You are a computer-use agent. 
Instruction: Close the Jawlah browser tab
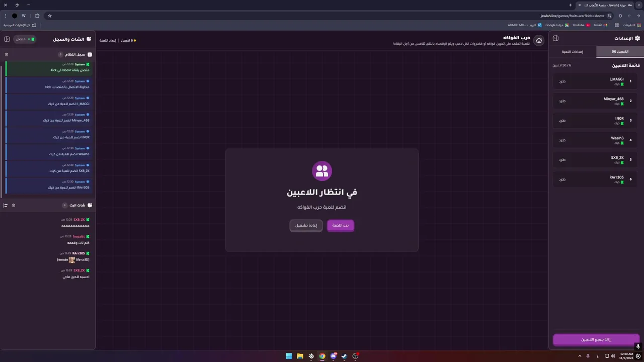[580, 5]
